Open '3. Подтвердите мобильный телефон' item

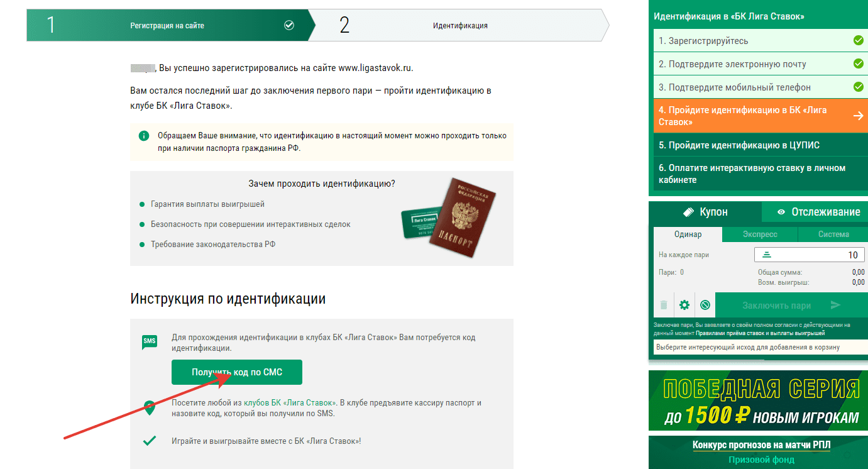(x=761, y=87)
